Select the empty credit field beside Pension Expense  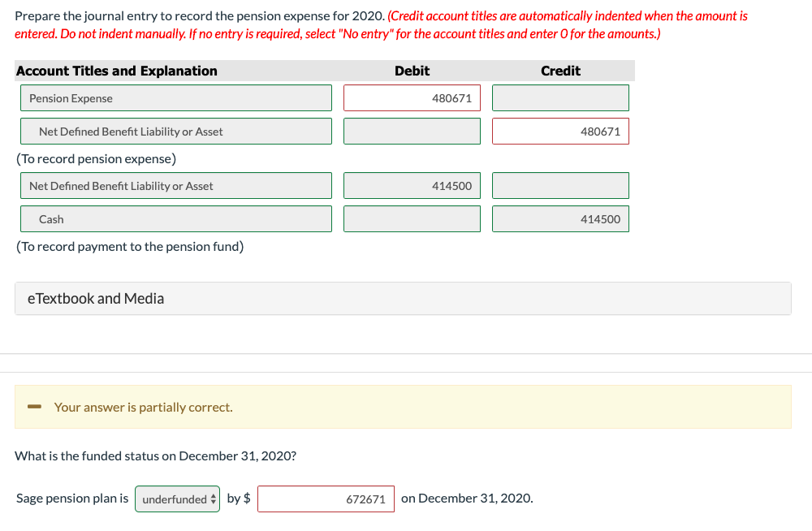click(560, 97)
